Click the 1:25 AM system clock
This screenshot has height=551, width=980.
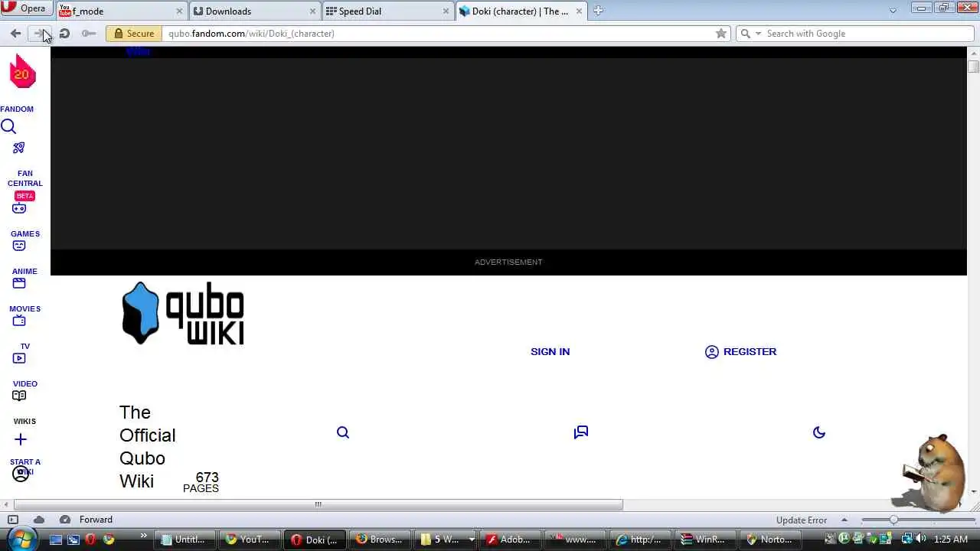coord(950,540)
